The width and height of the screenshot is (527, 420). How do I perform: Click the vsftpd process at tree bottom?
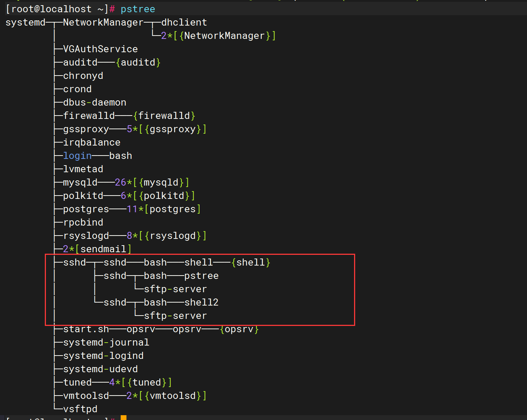coord(80,409)
